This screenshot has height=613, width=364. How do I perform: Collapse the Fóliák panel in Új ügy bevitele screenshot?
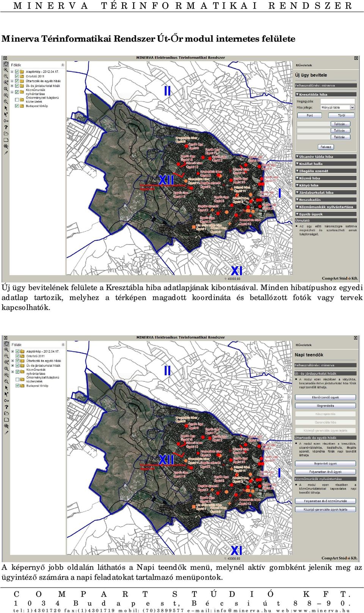pos(63,65)
